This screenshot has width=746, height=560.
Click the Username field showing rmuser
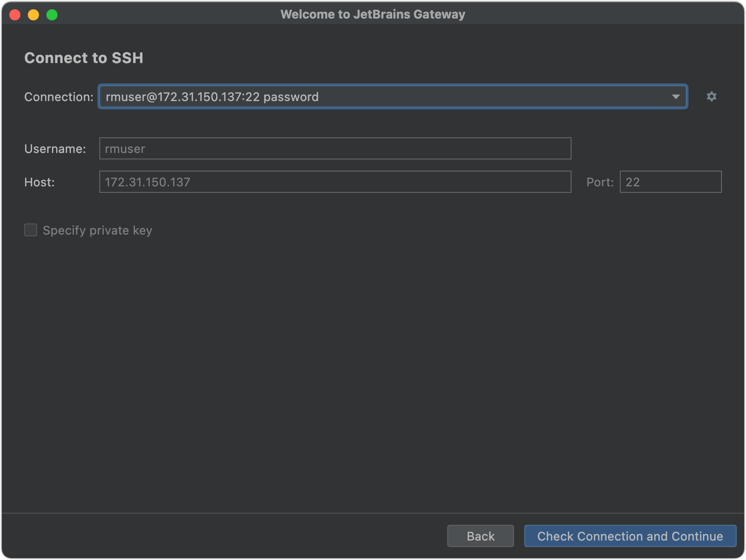(335, 148)
